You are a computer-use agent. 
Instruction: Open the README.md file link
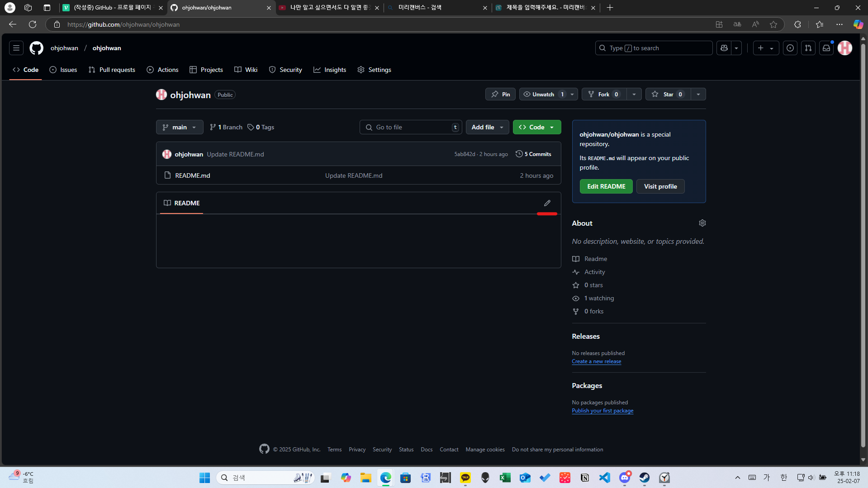coord(193,175)
